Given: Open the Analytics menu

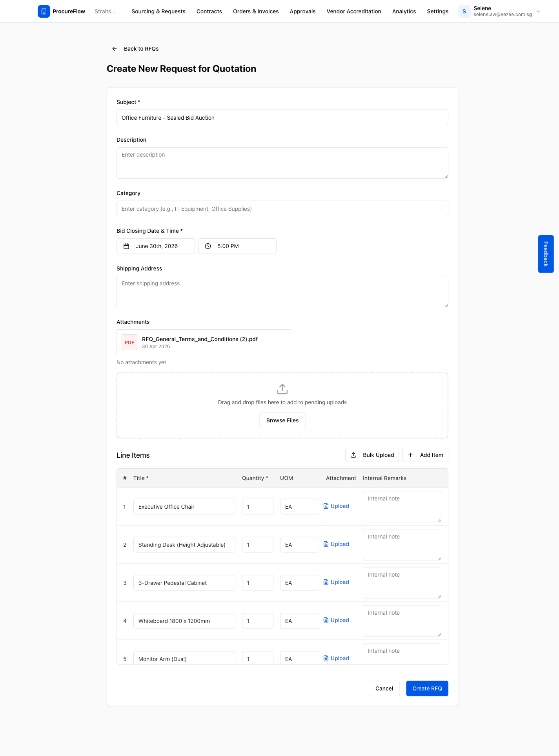Looking at the screenshot, I should pos(404,11).
